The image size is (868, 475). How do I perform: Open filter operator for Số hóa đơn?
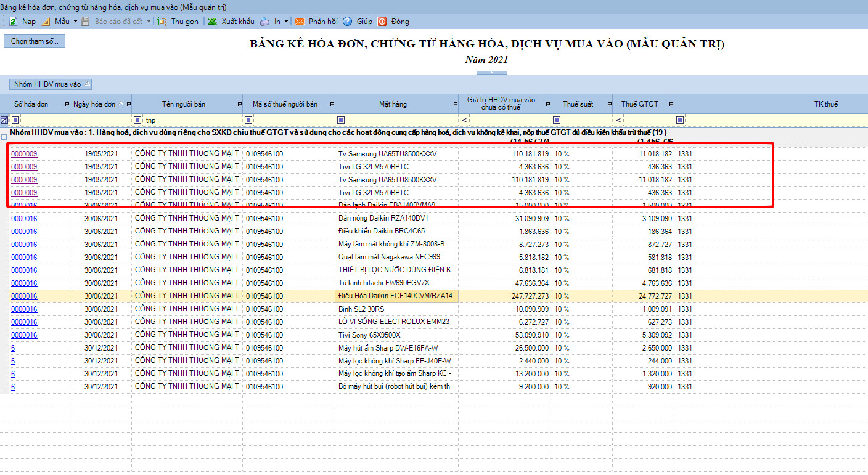[x=16, y=120]
